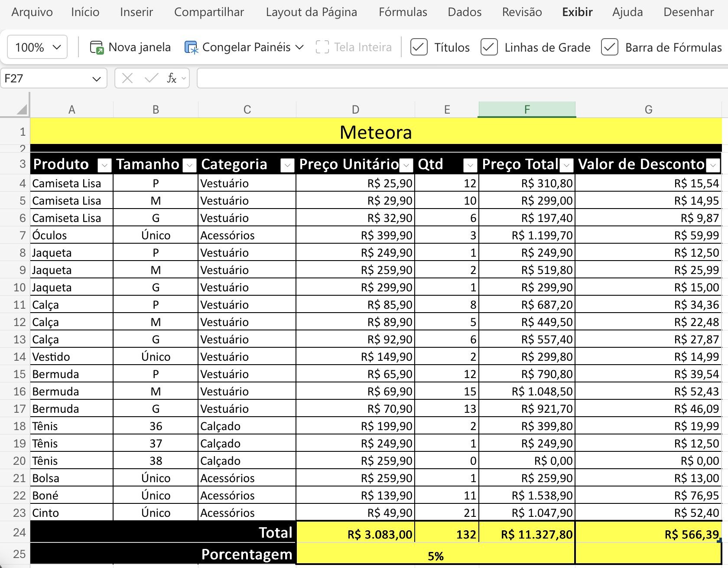Select the R$ 399,90 unit price cell

(355, 235)
